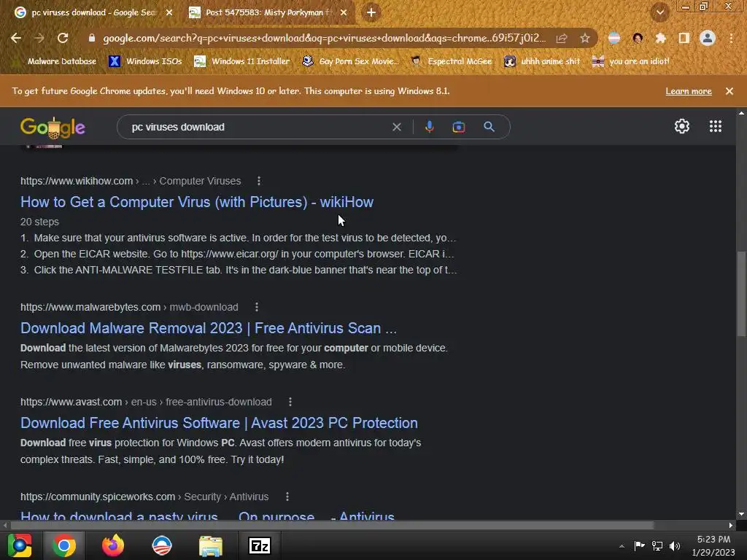Show hidden tray icons arrow

click(622, 546)
